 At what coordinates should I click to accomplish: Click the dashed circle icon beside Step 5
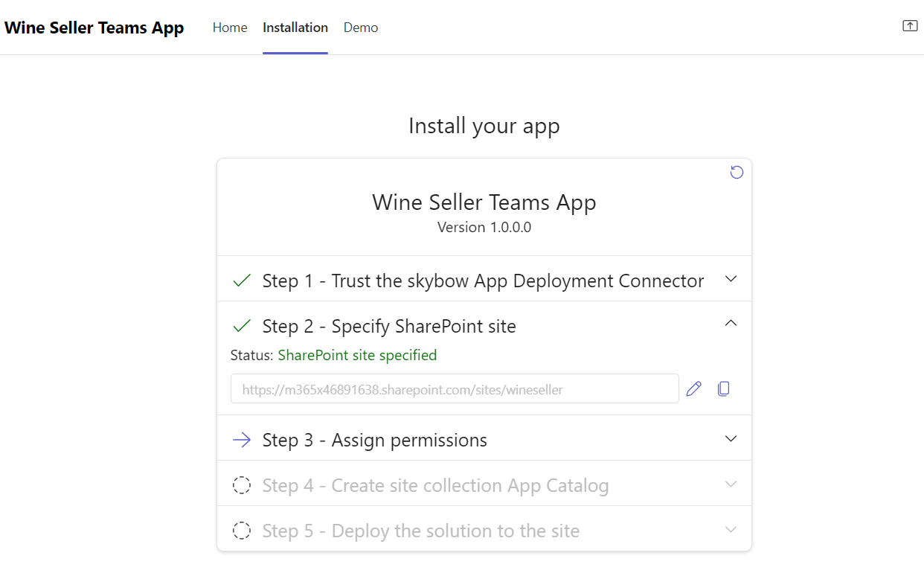[x=242, y=531]
